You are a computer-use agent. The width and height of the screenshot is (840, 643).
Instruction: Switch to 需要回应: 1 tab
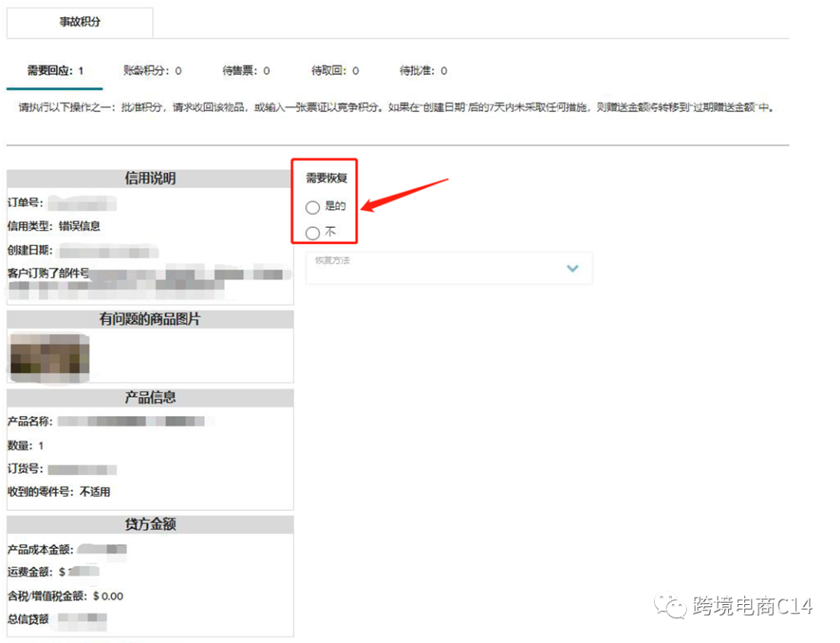(x=55, y=71)
